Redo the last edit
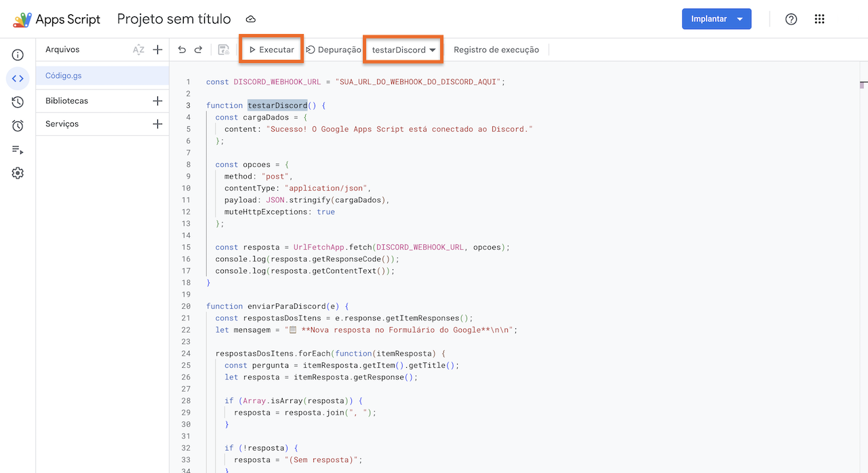 click(x=198, y=50)
